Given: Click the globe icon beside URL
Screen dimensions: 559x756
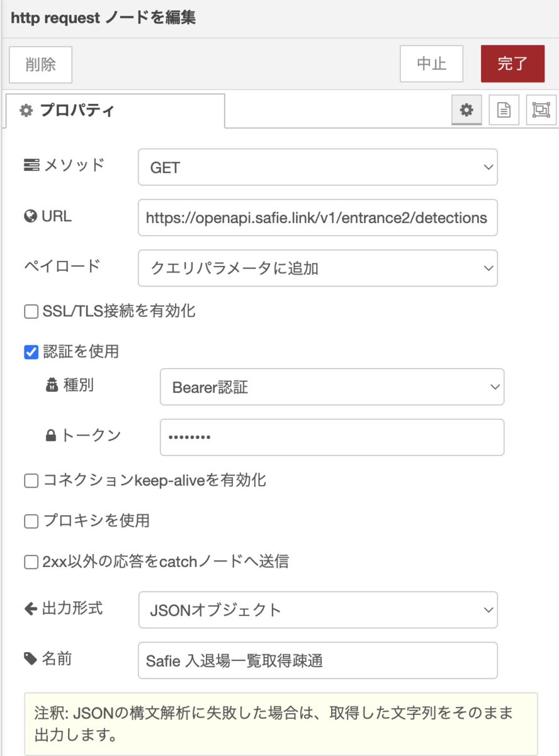Looking at the screenshot, I should (x=30, y=217).
